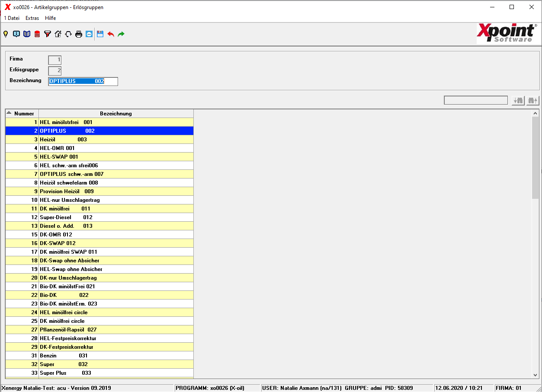The height and width of the screenshot is (392, 542).
Task: Open the 1 Datei menu
Action: point(12,18)
